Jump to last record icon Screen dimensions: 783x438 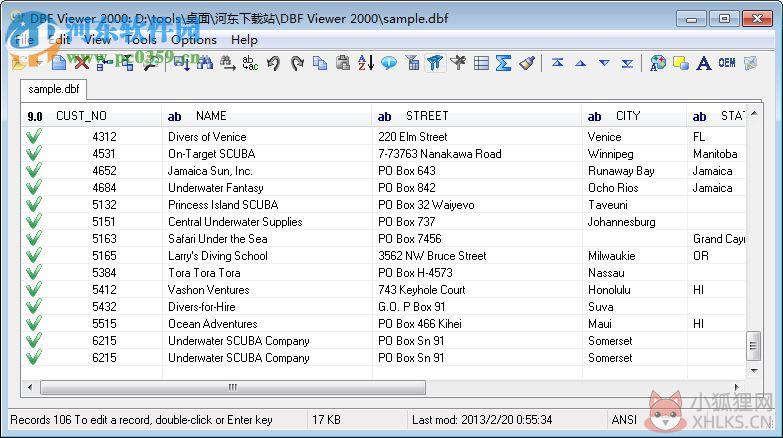coord(627,63)
